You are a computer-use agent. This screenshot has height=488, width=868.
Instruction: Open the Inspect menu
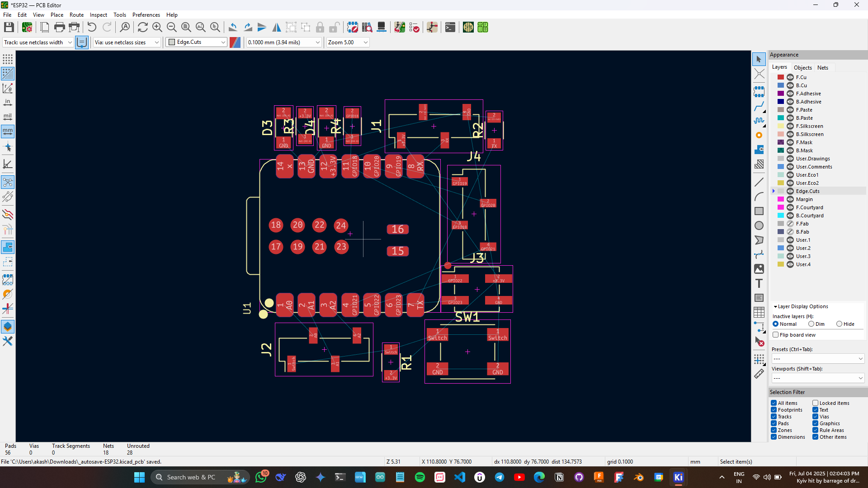pyautogui.click(x=99, y=15)
